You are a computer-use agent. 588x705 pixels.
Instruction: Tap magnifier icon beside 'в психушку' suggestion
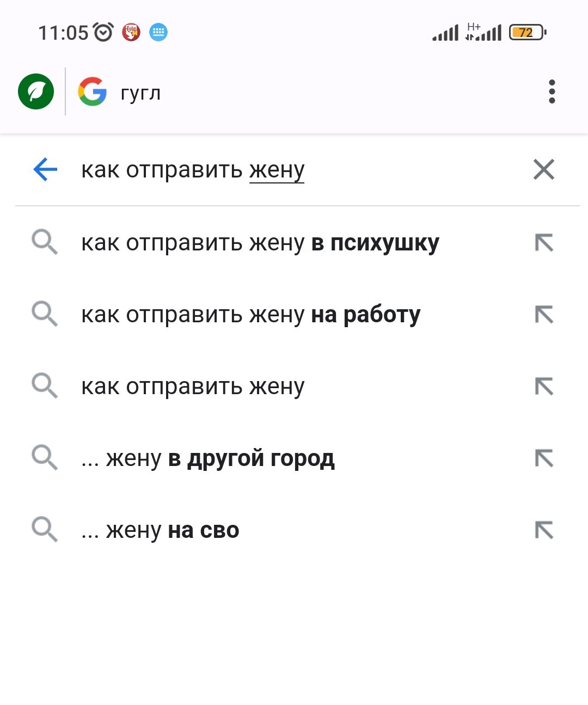click(x=44, y=242)
